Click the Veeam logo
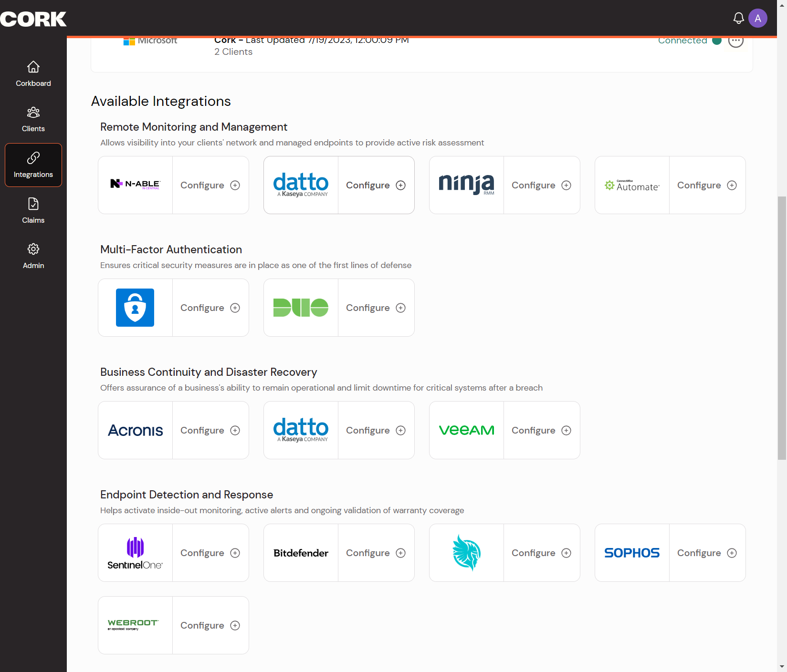Image resolution: width=787 pixels, height=672 pixels. coord(467,431)
